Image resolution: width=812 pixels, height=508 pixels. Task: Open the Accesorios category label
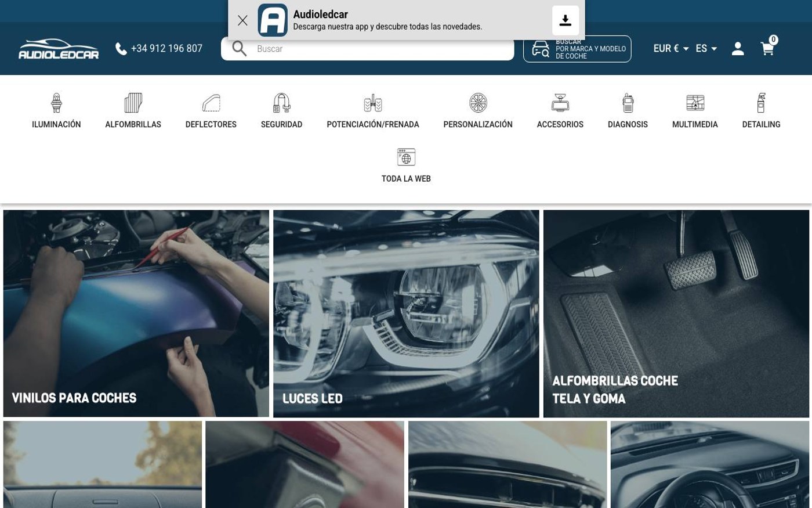[560, 124]
